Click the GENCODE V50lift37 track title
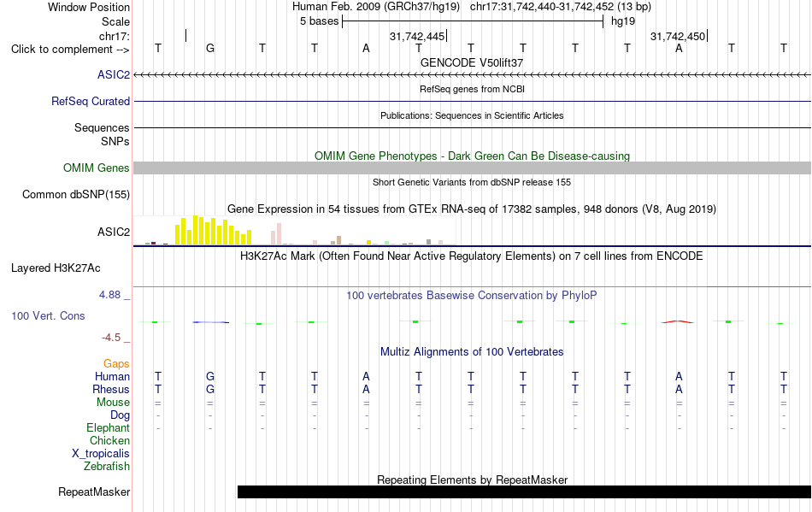This screenshot has width=812, height=512. 472,62
